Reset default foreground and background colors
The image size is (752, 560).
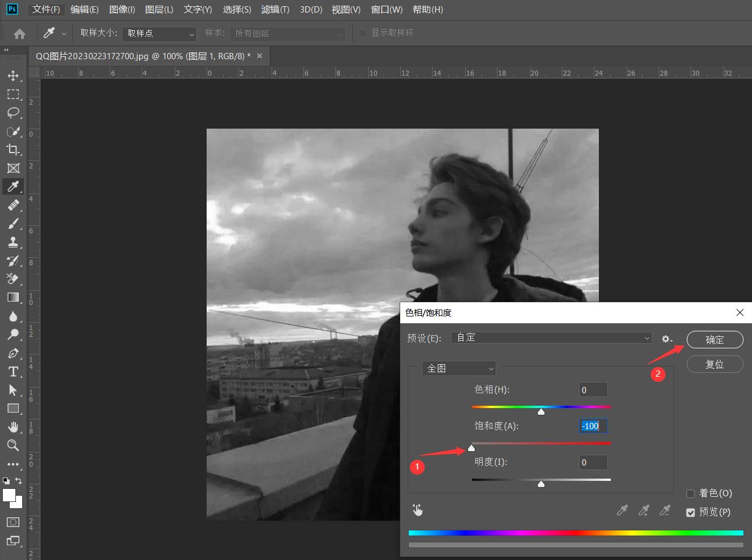6,481
